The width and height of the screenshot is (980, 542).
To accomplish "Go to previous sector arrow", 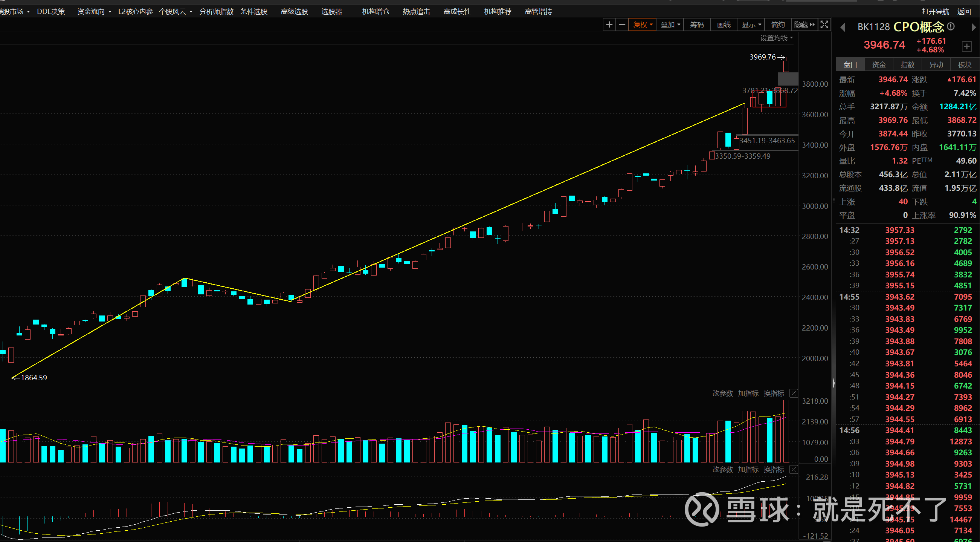I will pos(843,28).
